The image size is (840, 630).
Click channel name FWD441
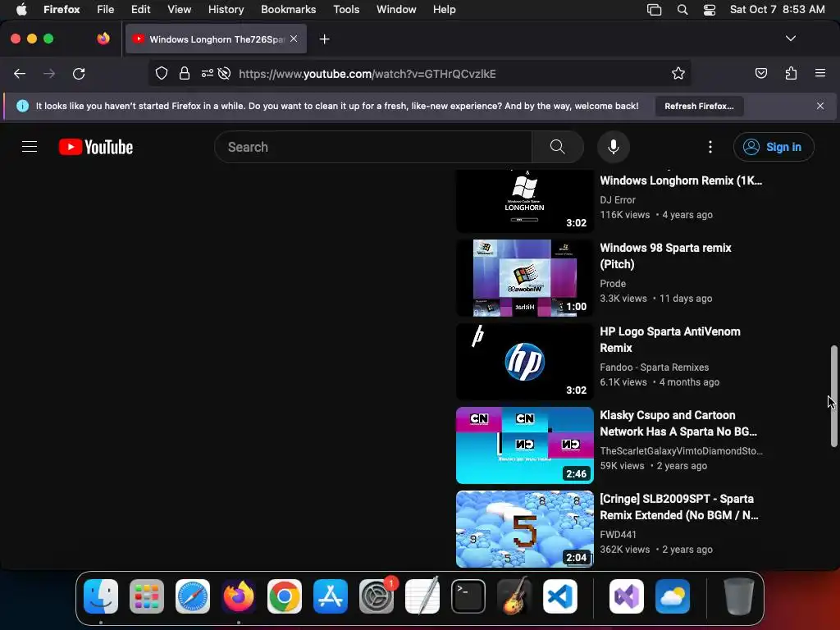[x=619, y=534]
